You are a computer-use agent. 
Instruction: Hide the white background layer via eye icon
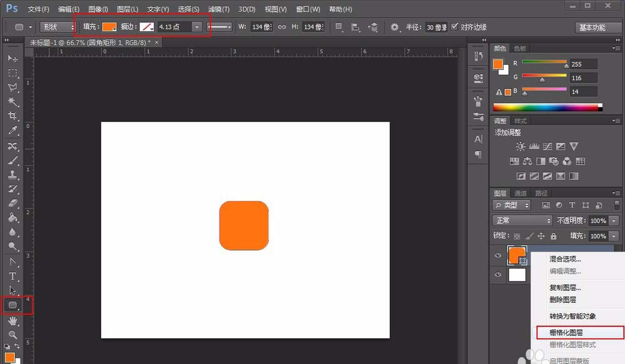pyautogui.click(x=498, y=275)
